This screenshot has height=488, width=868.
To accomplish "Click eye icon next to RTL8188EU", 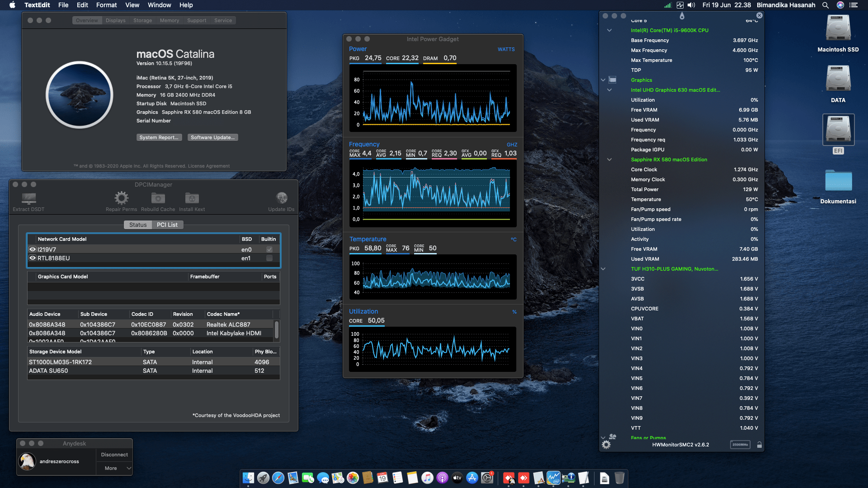I will (x=33, y=258).
